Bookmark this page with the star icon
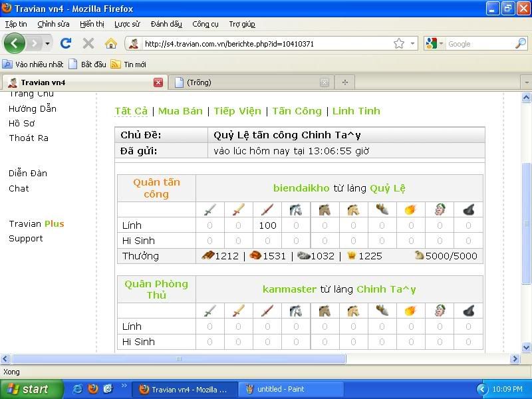Image resolution: width=532 pixels, height=399 pixels. click(x=399, y=43)
